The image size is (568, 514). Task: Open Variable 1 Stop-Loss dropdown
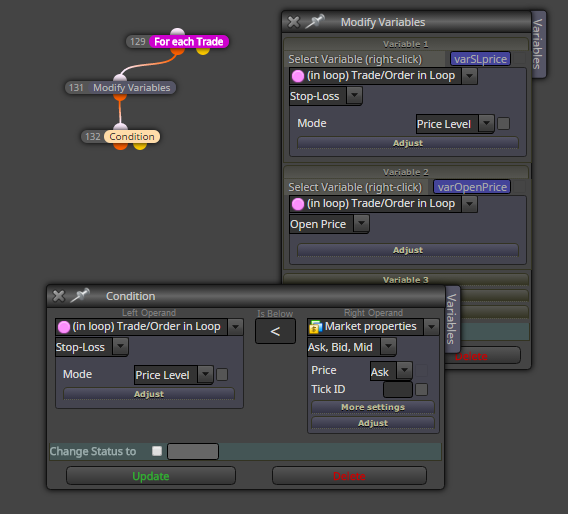pos(354,96)
